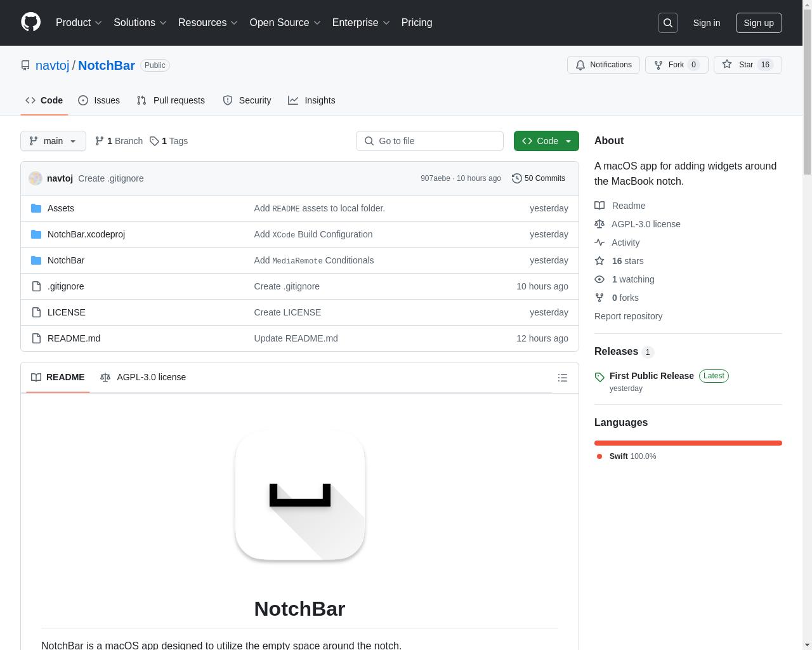Viewport: 812px width, 650px height.
Task: Click the repository icon beside navtoj
Action: point(25,65)
